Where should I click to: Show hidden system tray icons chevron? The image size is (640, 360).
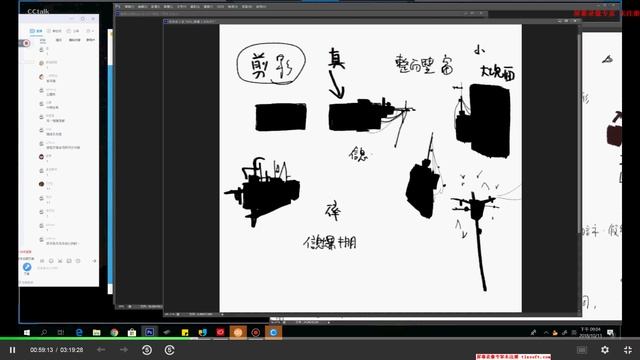(x=546, y=333)
